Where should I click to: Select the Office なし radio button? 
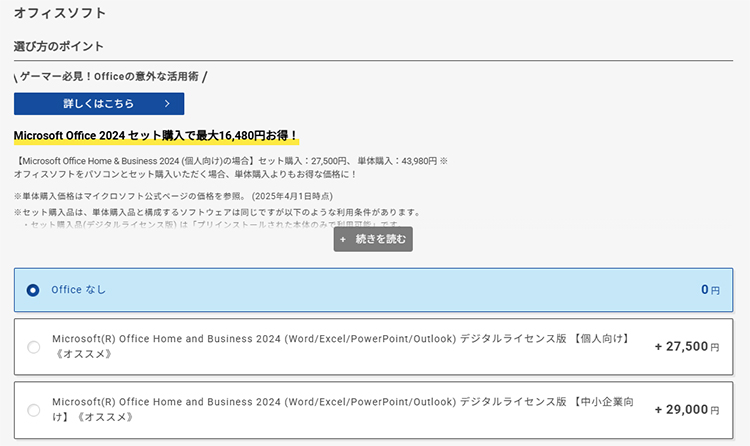tap(33, 290)
